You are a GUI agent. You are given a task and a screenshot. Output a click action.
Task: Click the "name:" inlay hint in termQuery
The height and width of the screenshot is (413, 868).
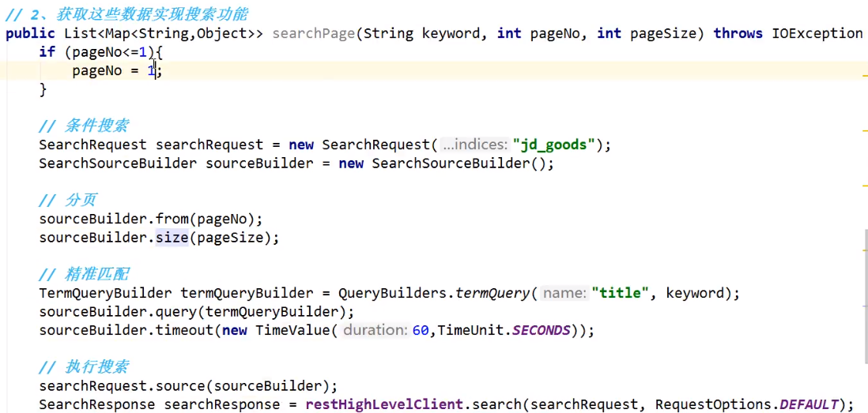[x=564, y=293]
